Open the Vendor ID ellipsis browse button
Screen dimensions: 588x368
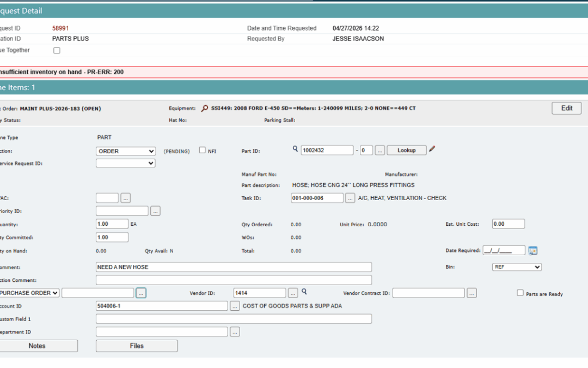(293, 293)
